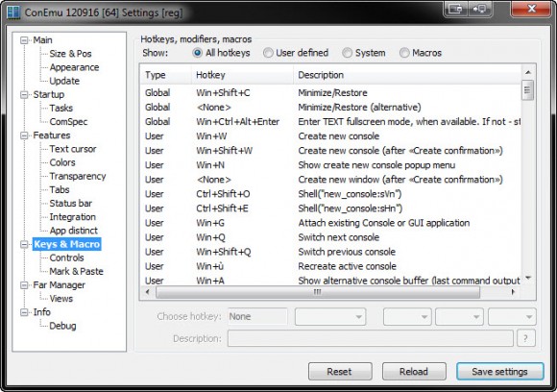Select Main in the settings tree
This screenshot has width=557, height=392.
42,40
